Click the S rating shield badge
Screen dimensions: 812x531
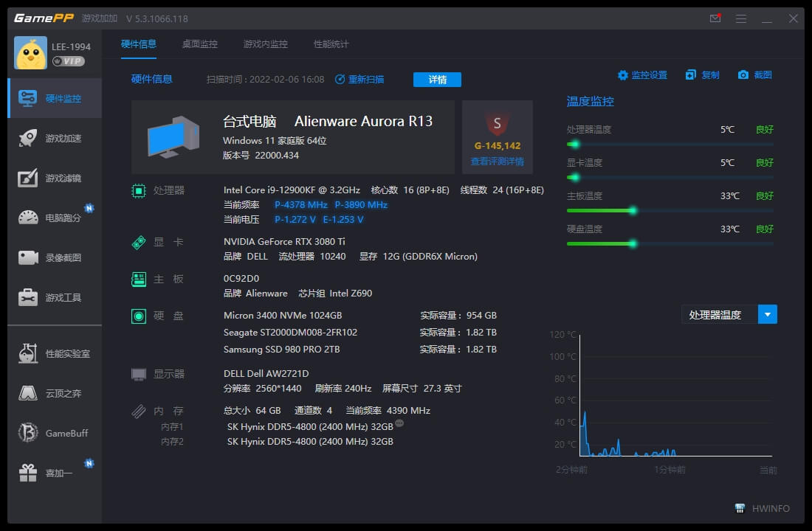(497, 123)
